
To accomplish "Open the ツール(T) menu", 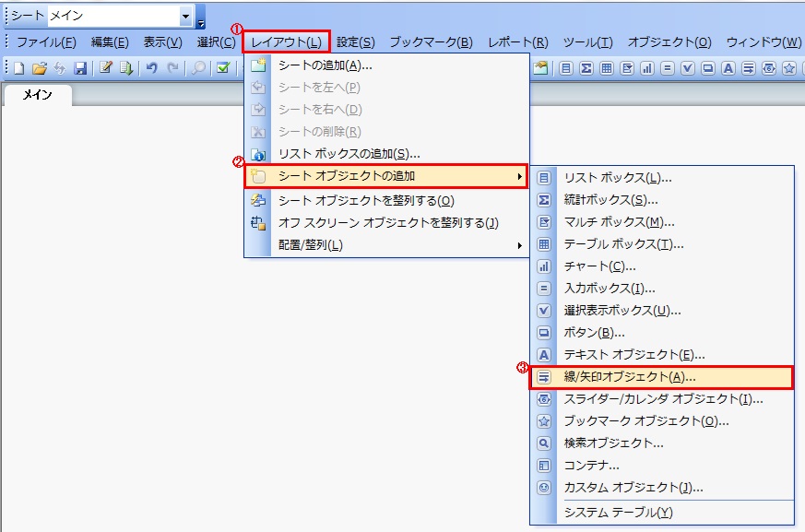I will click(x=587, y=42).
